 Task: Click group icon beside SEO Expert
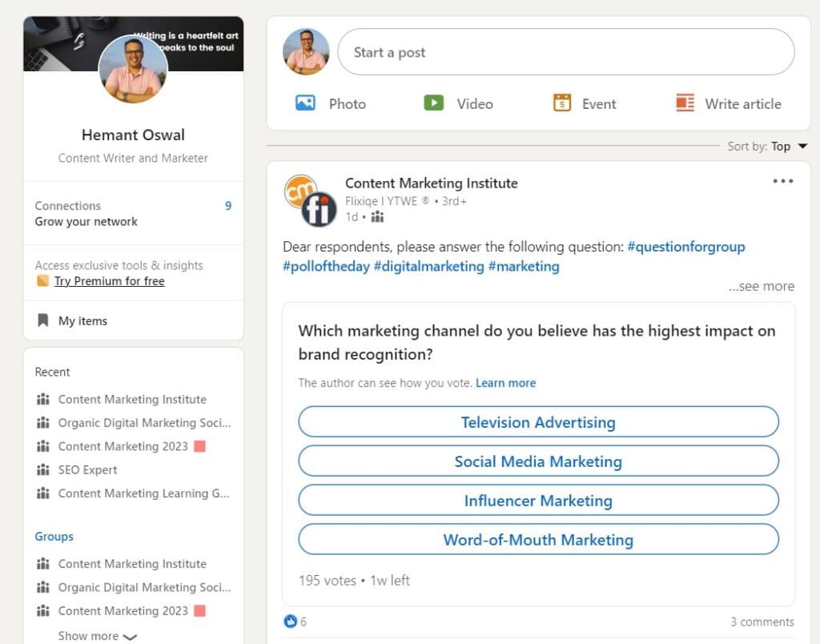(x=43, y=470)
